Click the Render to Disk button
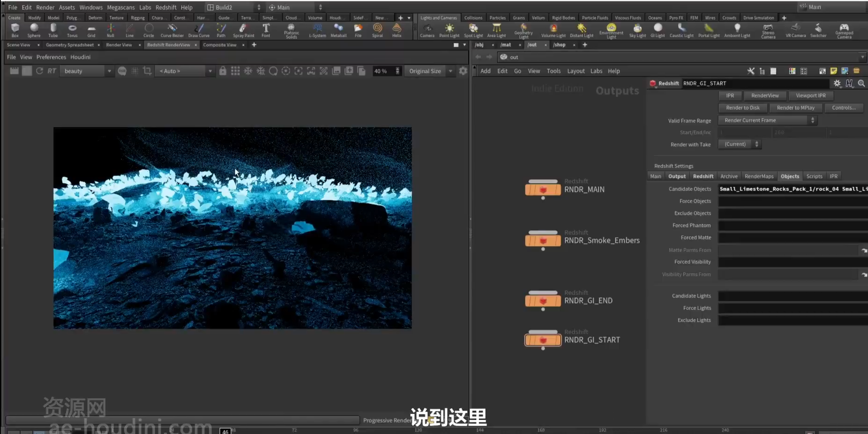 click(x=742, y=108)
